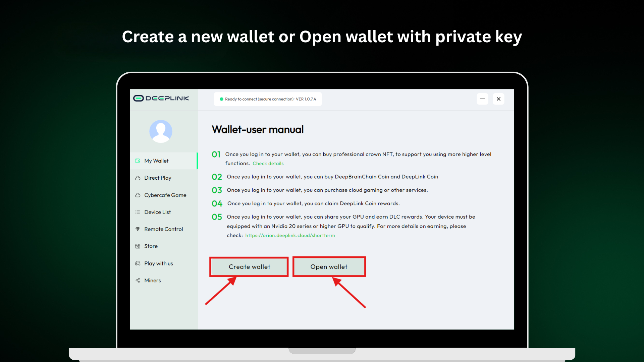644x362 pixels.
Task: Click step number 03
Action: [x=217, y=190]
